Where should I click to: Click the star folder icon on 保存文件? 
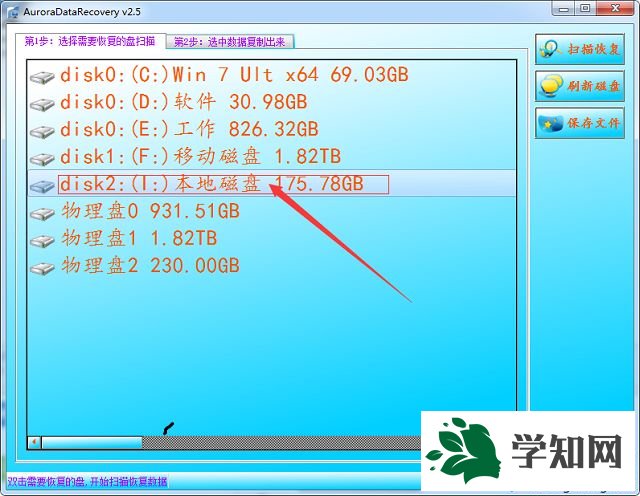pos(551,123)
